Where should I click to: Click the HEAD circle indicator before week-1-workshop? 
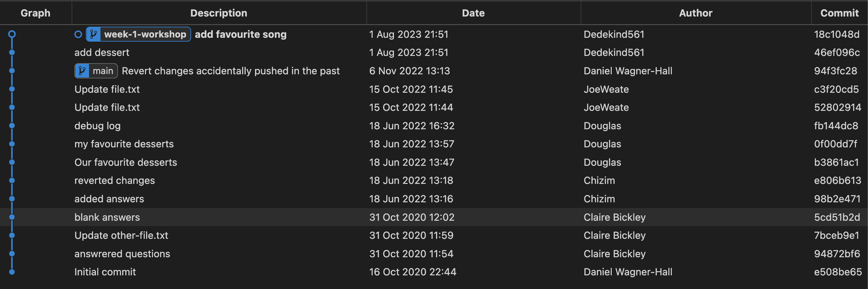point(78,34)
